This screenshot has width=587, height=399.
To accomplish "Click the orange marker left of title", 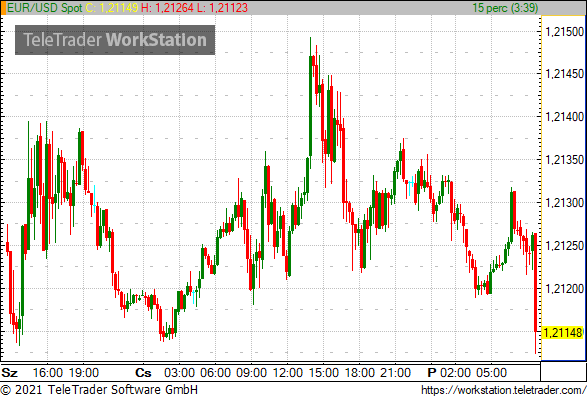I will [x=3, y=8].
